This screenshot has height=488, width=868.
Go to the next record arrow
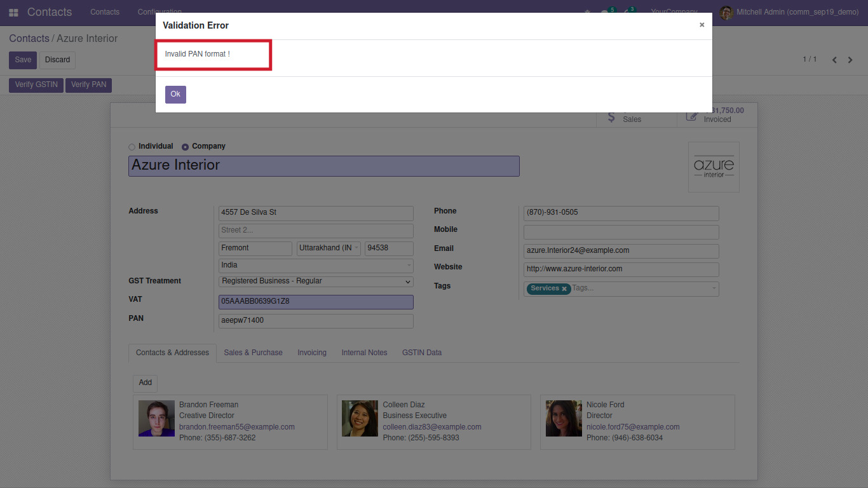point(850,60)
